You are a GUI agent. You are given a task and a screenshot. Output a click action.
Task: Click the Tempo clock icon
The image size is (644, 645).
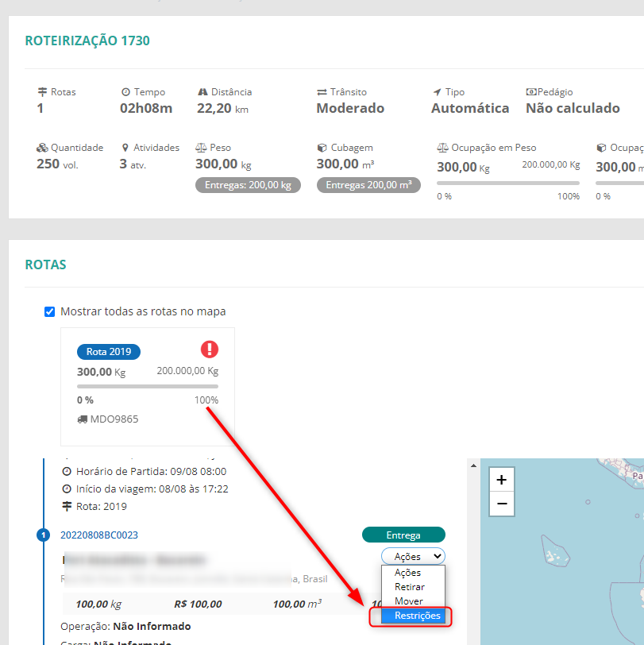coord(125,91)
